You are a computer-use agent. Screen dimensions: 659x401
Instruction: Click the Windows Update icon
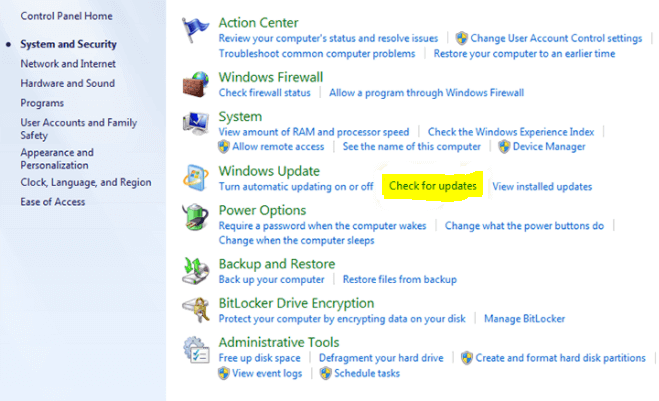[195, 178]
